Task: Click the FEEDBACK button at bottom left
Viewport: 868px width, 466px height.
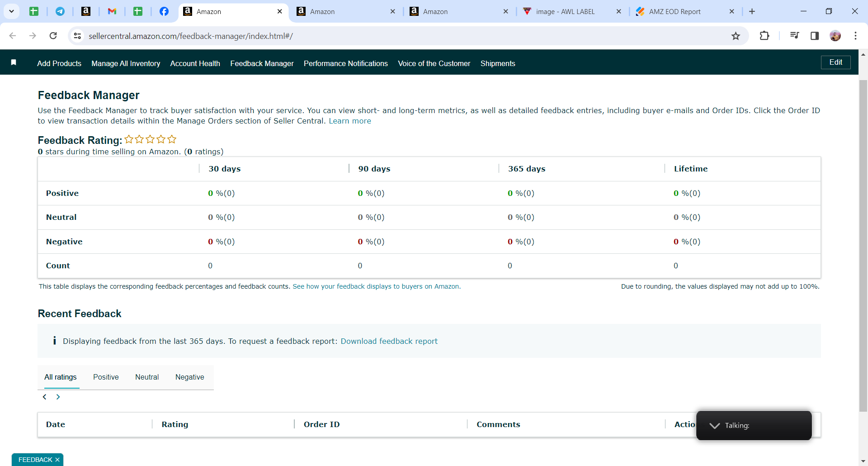Action: point(35,460)
